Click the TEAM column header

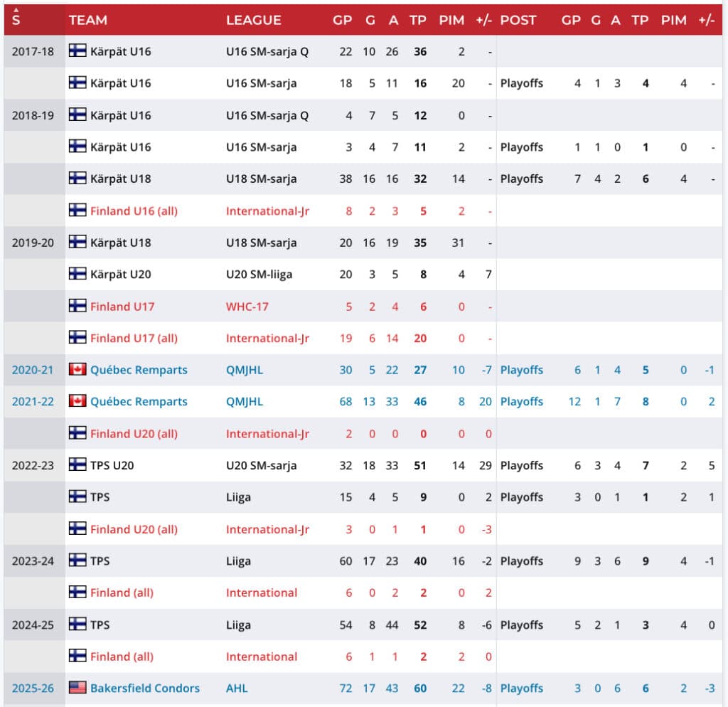(88, 20)
